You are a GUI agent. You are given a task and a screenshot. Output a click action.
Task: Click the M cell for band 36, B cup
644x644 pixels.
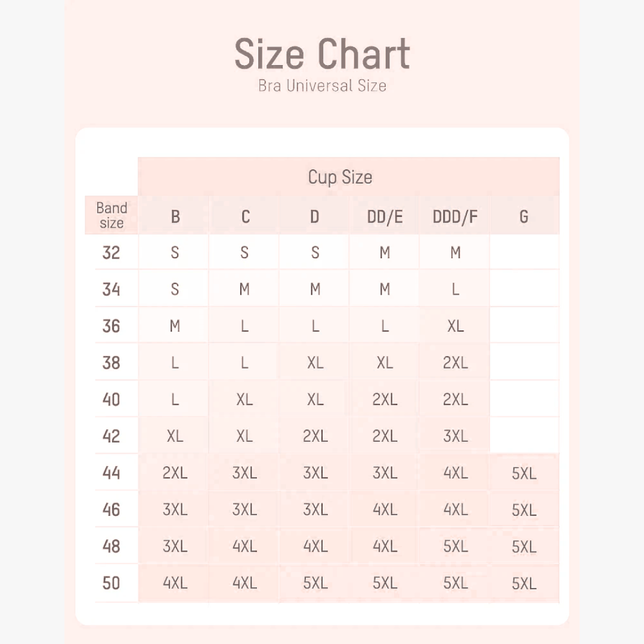(175, 326)
